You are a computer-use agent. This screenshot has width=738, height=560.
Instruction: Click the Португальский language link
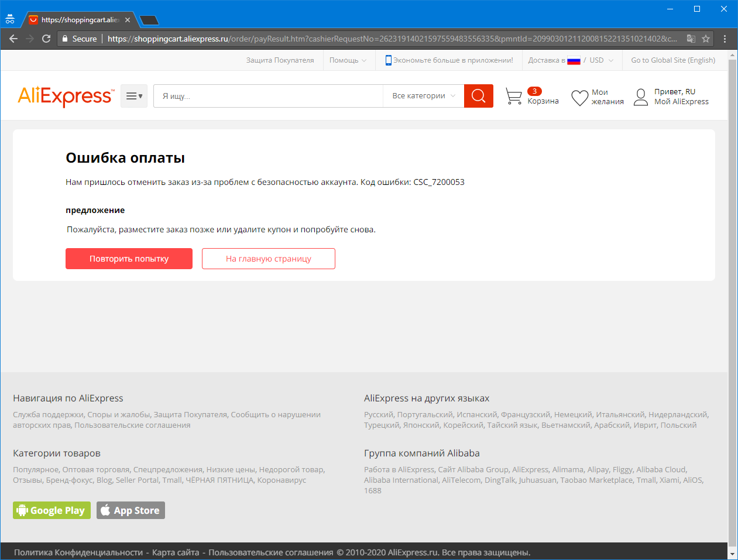425,415
